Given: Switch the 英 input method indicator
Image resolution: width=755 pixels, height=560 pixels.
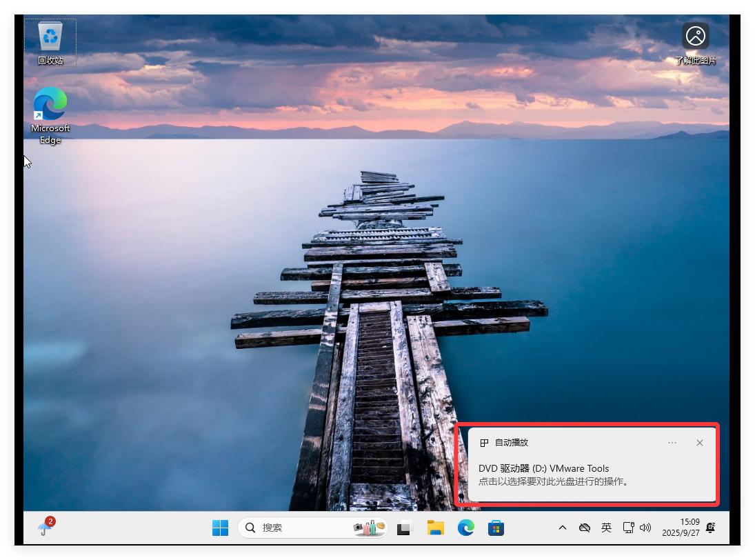Looking at the screenshot, I should [x=606, y=528].
